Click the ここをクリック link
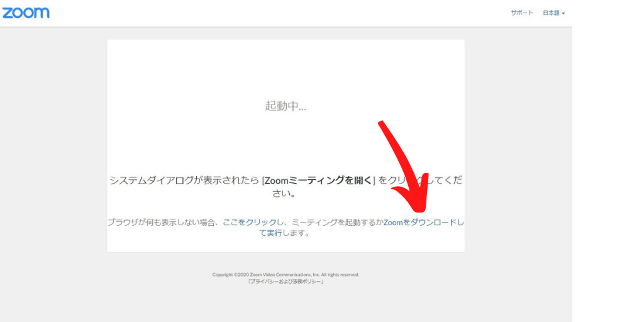The image size is (644, 322). [x=250, y=222]
